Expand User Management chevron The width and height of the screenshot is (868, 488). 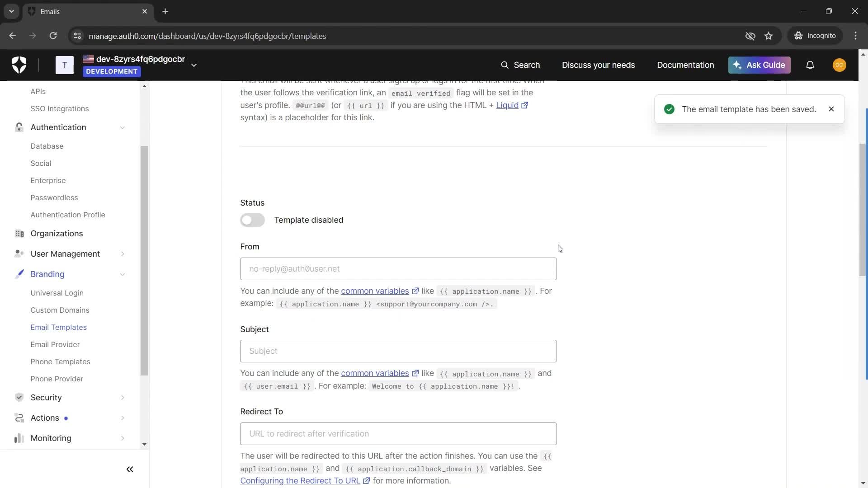pyautogui.click(x=123, y=254)
